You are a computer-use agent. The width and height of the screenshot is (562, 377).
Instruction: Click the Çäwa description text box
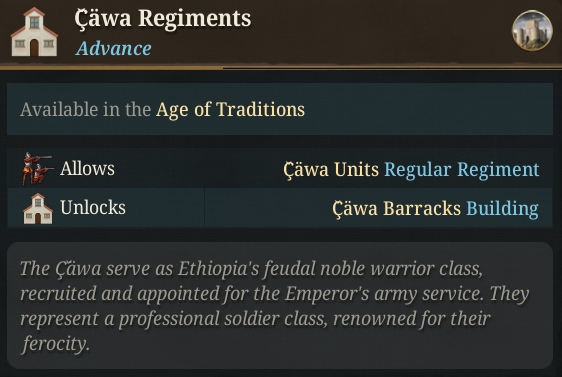pyautogui.click(x=280, y=306)
